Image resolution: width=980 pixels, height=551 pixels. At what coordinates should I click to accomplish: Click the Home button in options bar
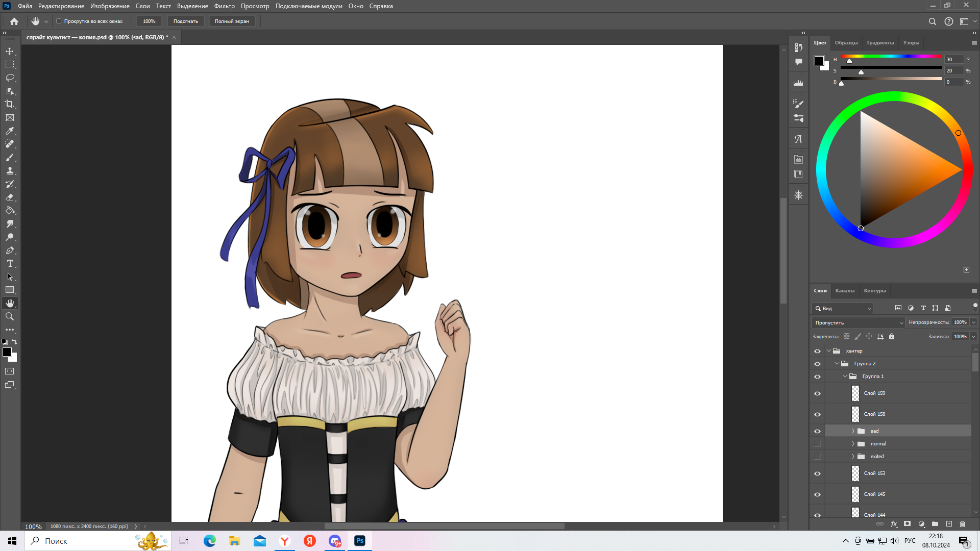pyautogui.click(x=14, y=21)
